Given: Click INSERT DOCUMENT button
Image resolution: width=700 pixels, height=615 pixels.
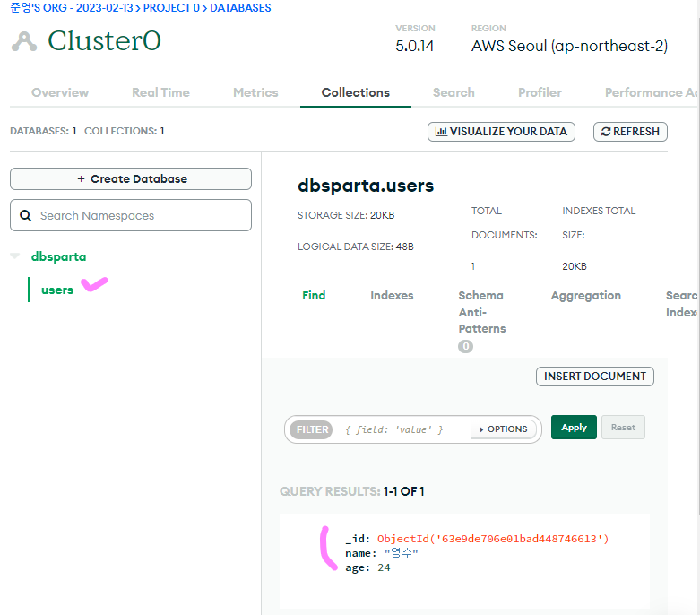Looking at the screenshot, I should pyautogui.click(x=594, y=377).
